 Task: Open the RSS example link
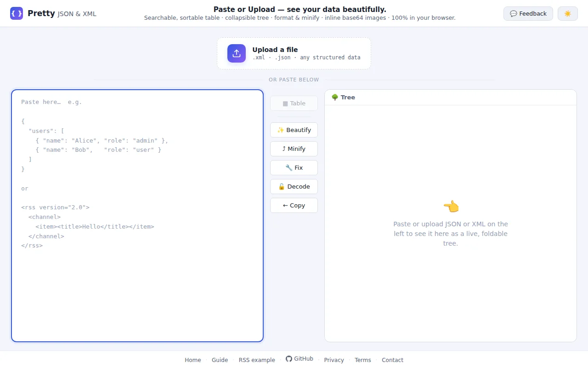(x=257, y=360)
